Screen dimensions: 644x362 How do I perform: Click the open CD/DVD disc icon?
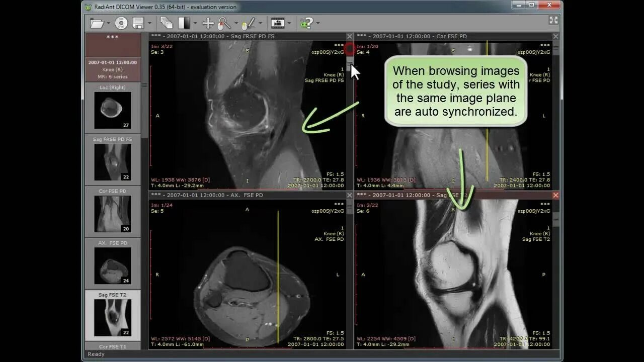pos(121,23)
